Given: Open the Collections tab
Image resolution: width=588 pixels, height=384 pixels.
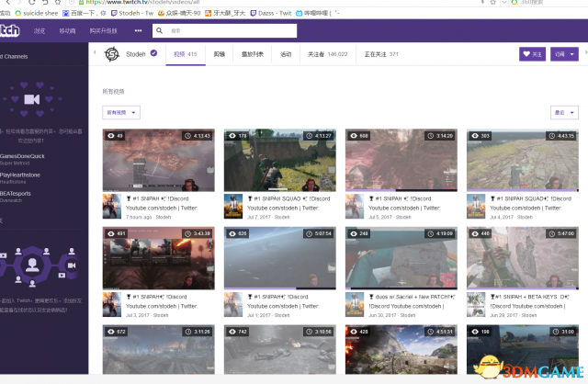Looking at the screenshot, I should (253, 54).
